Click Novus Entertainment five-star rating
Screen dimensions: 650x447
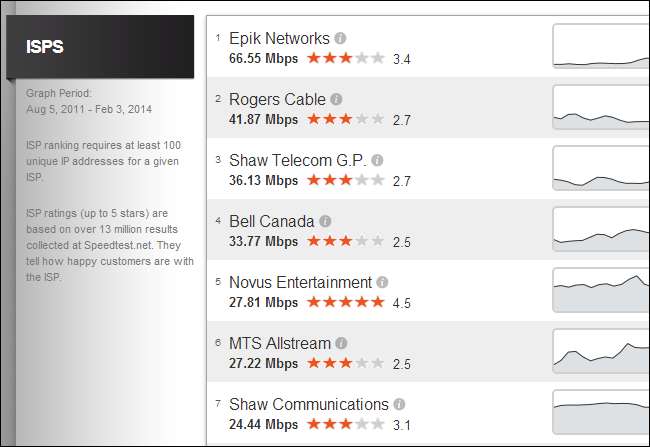pyautogui.click(x=346, y=301)
